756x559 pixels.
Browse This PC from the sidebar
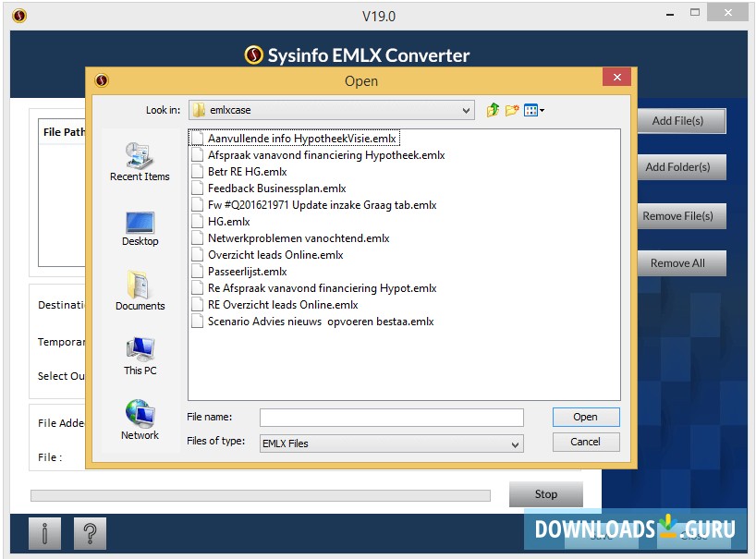coord(139,351)
